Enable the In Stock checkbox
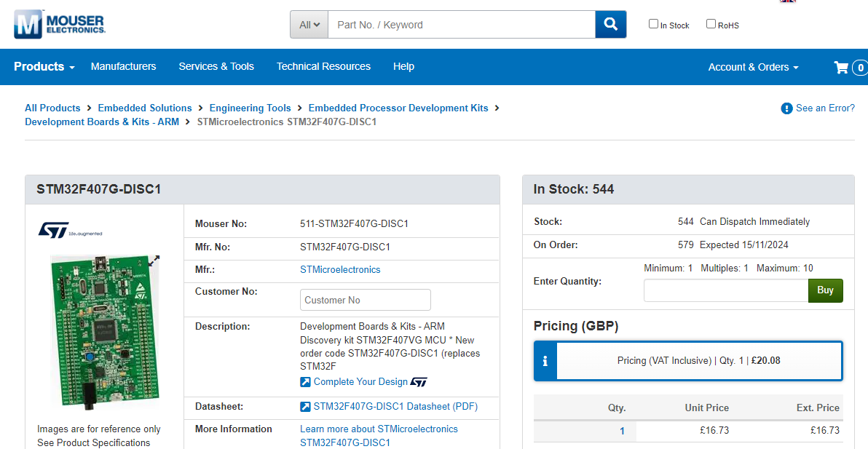 point(653,23)
